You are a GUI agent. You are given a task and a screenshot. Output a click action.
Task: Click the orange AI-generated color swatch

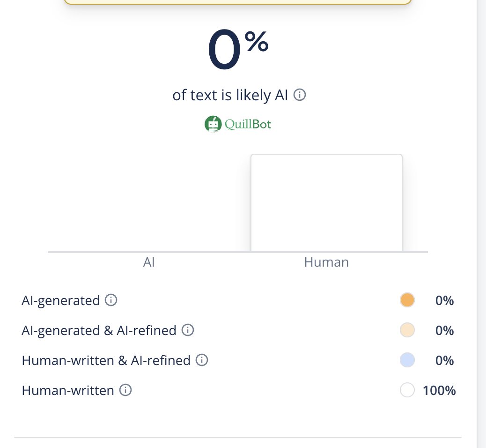click(x=407, y=300)
